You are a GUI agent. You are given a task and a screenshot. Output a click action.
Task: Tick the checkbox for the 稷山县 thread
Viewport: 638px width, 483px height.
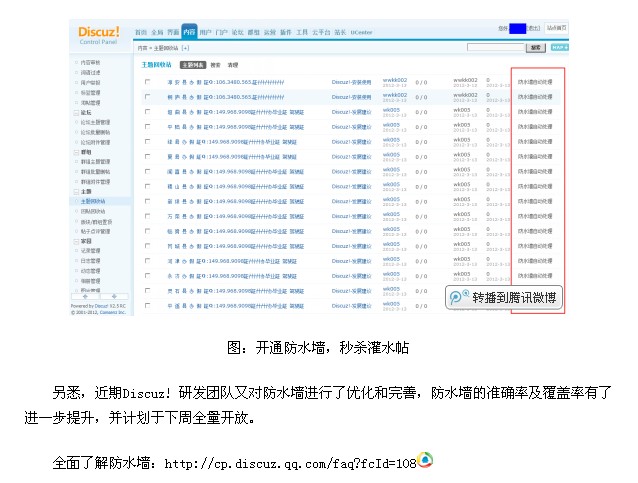pyautogui.click(x=147, y=186)
